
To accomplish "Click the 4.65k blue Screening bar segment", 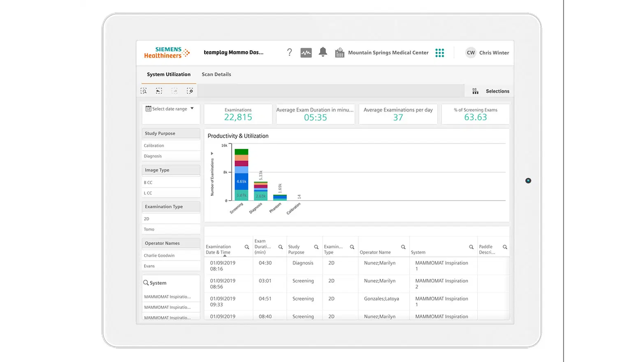I will (x=241, y=181).
